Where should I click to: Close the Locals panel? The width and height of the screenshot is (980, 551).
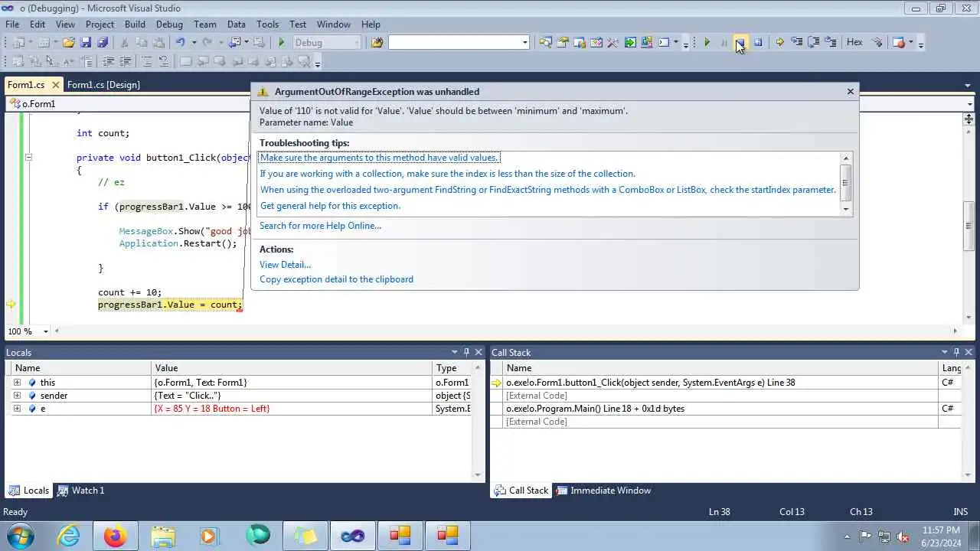click(x=479, y=352)
